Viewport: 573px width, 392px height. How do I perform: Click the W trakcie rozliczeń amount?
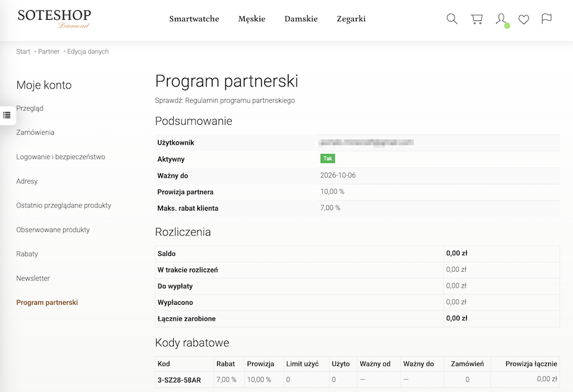pos(456,270)
